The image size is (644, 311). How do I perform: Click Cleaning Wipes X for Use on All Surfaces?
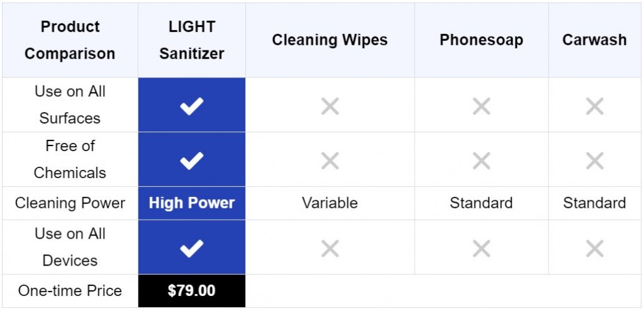tap(330, 106)
